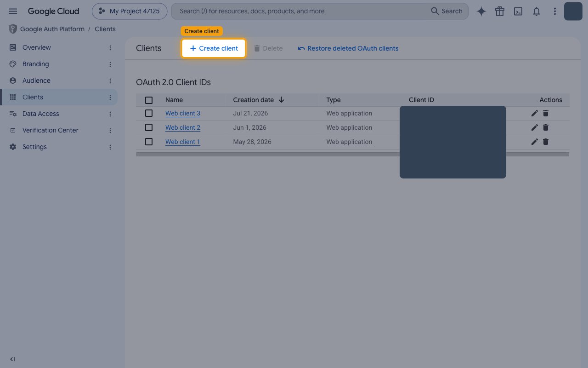Edit Web client 1 with pencil icon
This screenshot has height=368, width=588.
[534, 142]
